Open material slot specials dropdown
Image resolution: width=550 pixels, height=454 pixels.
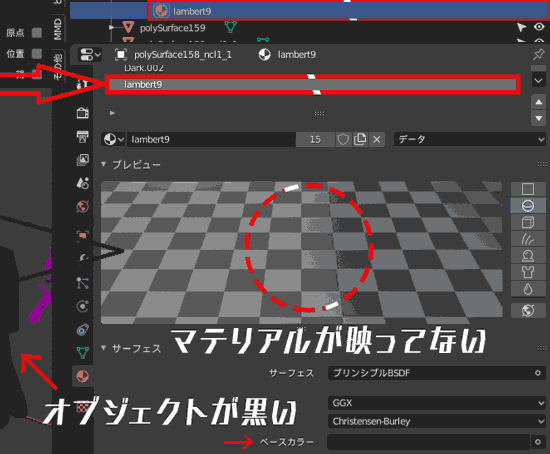(538, 80)
